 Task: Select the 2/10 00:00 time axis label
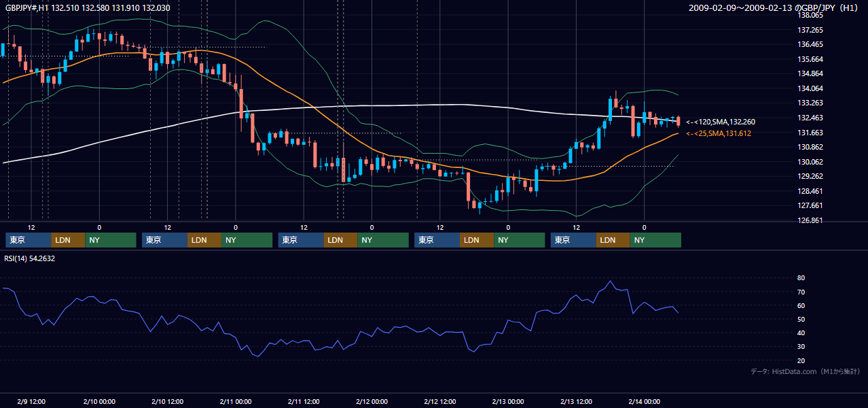99,401
